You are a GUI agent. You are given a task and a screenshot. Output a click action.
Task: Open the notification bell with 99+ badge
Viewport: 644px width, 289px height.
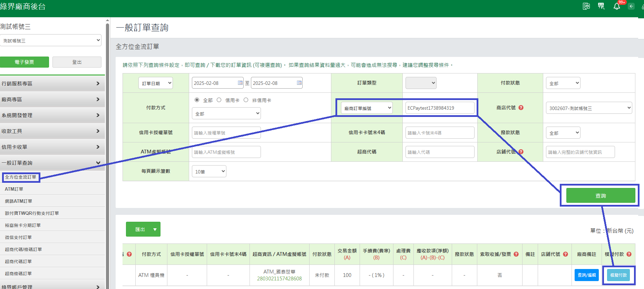coord(617,7)
